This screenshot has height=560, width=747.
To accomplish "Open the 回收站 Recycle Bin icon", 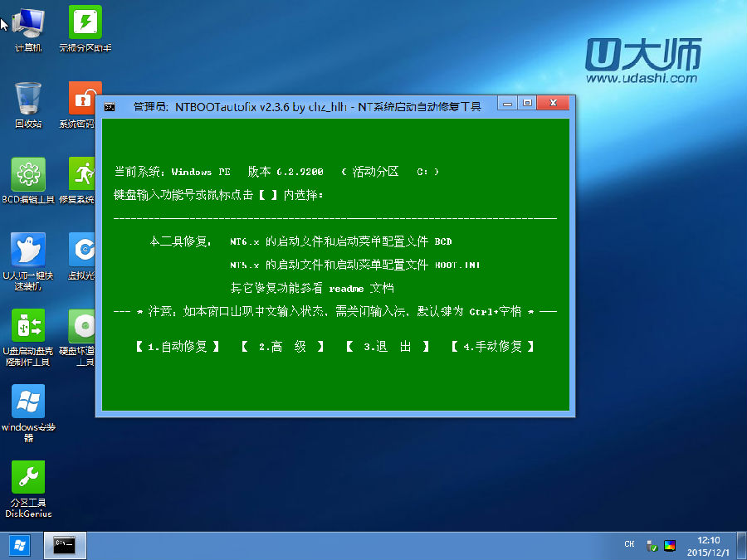I will (28, 99).
